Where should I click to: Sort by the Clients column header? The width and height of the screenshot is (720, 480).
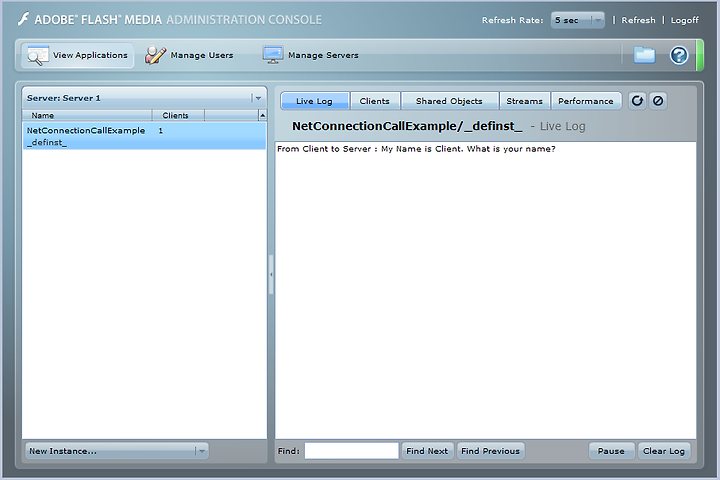pos(178,115)
